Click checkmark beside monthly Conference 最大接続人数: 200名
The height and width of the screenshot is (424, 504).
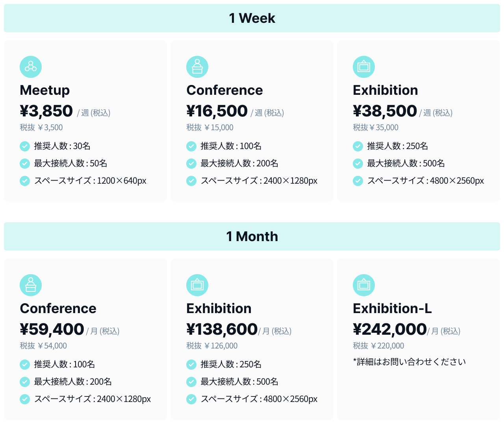click(x=25, y=382)
